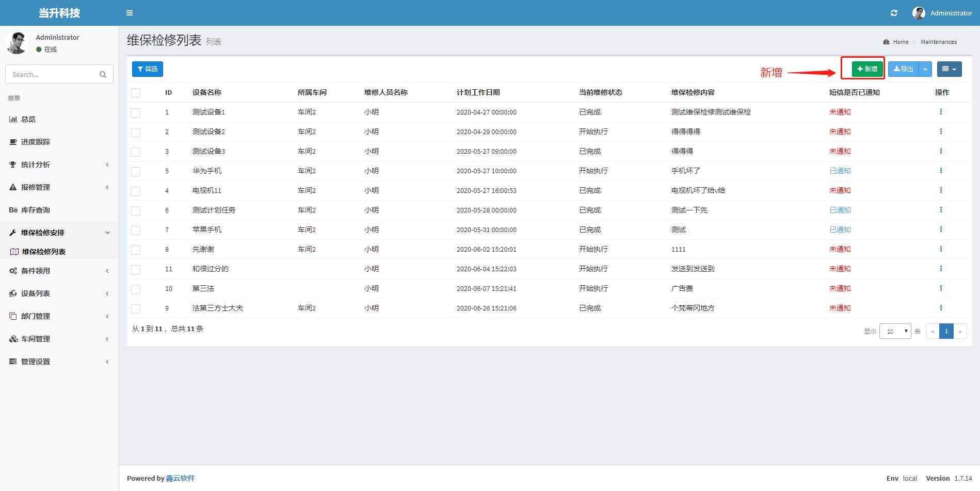Click the green 新增 button
This screenshot has height=491, width=980.
867,69
